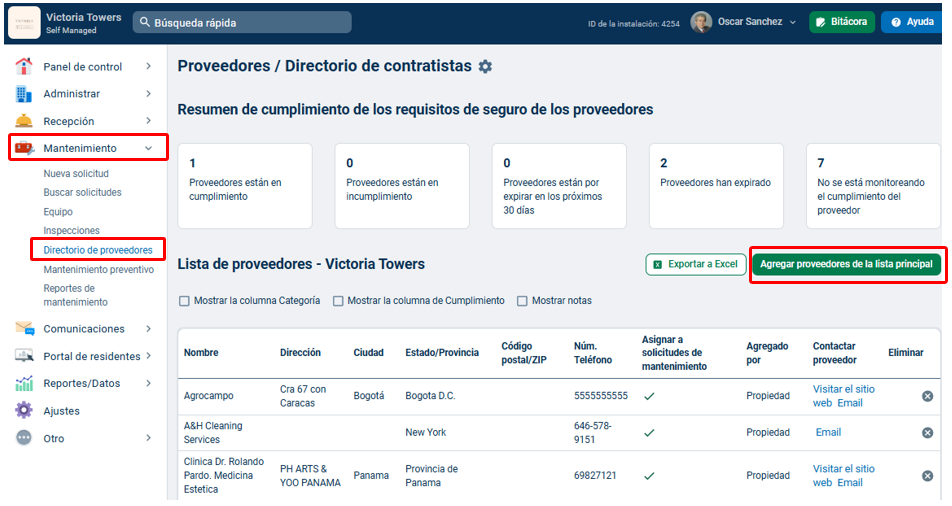Open Reportes de mantenimiento submenu item

75,295
